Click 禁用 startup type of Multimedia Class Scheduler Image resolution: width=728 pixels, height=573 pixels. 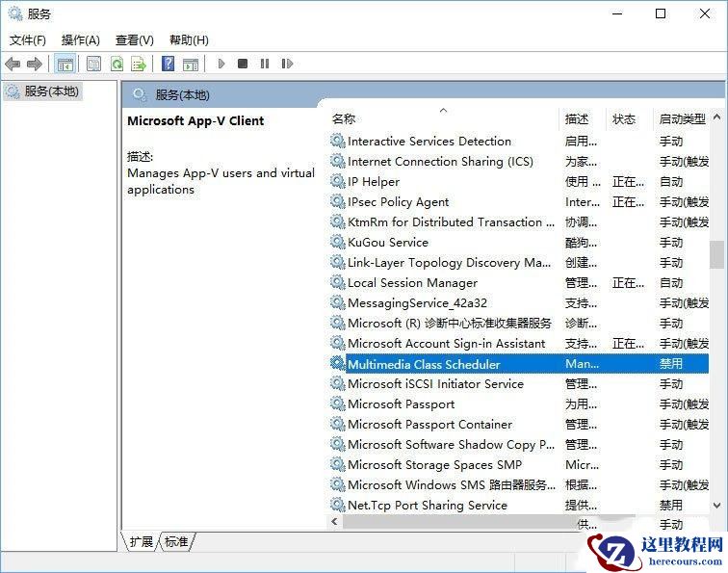pos(671,364)
